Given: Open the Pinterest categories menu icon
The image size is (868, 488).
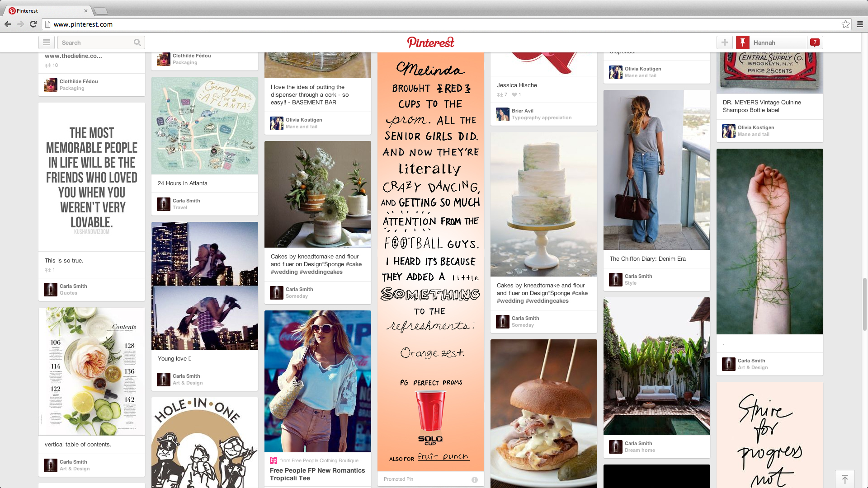Looking at the screenshot, I should point(47,42).
